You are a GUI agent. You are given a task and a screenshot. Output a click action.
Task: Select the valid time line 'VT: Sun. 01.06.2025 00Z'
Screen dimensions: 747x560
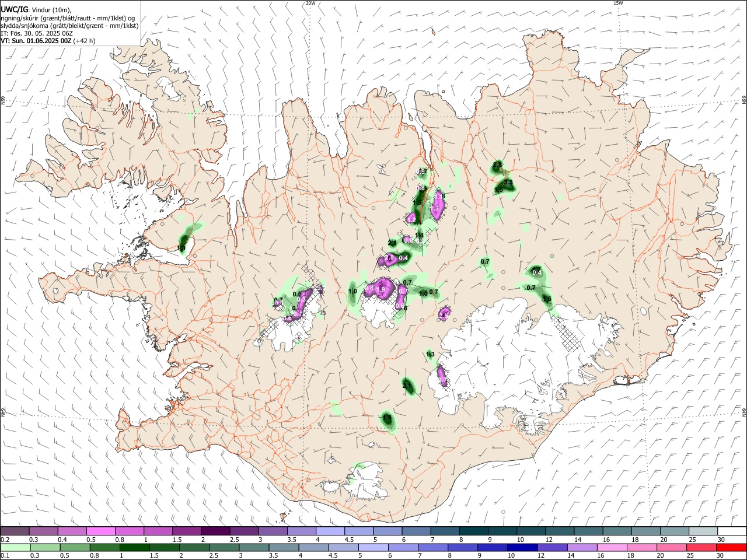[36, 41]
